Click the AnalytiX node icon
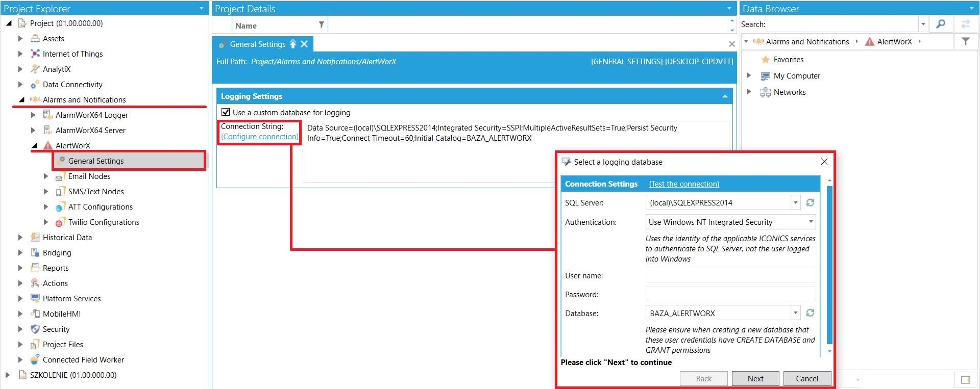Viewport: 980px width, 389px height. point(35,69)
